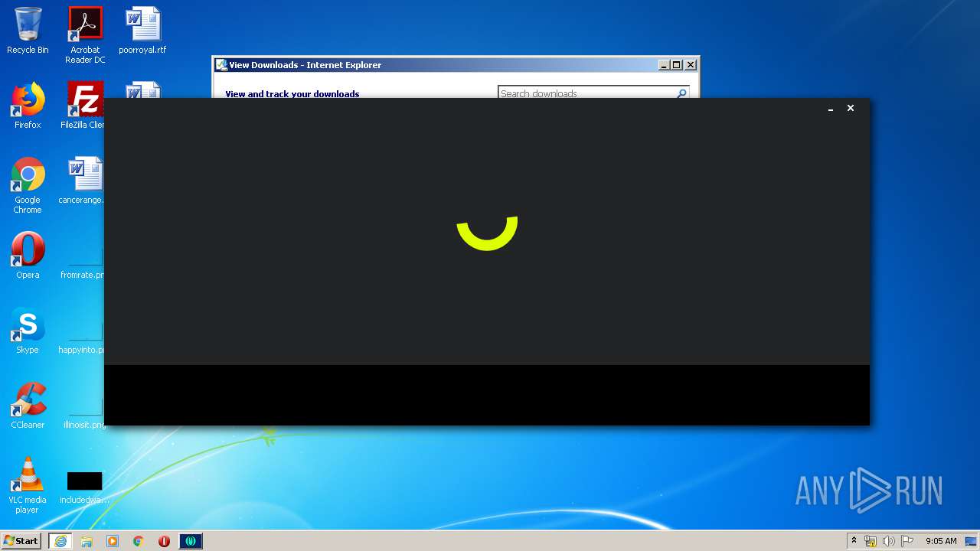This screenshot has height=551, width=980.
Task: Show hidden system tray icons
Action: (854, 541)
